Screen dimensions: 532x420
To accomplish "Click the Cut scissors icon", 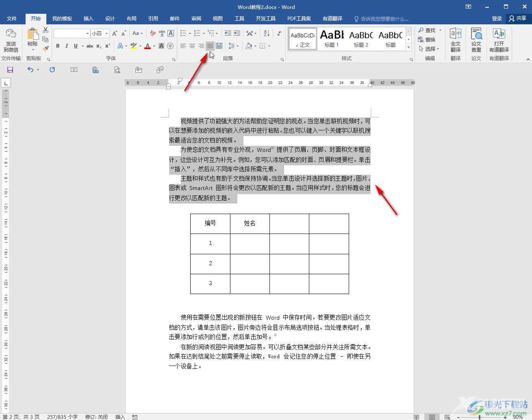I will coord(46,30).
